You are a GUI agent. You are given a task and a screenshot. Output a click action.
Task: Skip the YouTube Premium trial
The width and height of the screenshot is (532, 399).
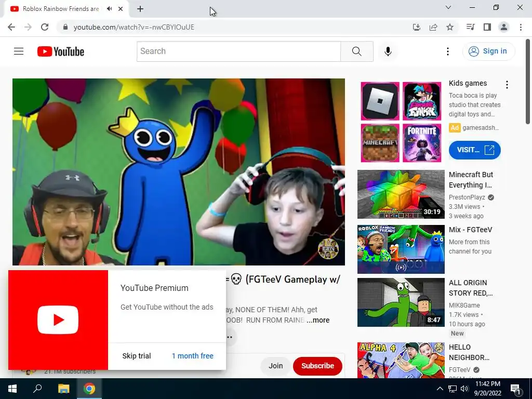[137, 356]
